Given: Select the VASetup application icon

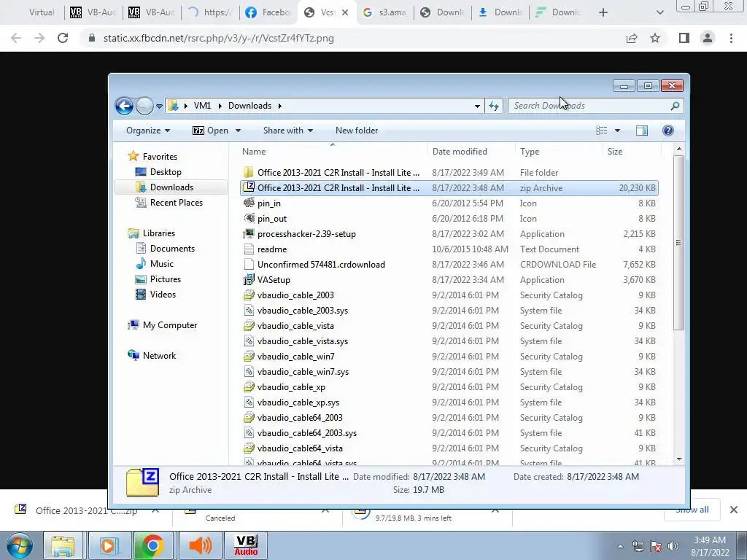Looking at the screenshot, I should point(248,279).
